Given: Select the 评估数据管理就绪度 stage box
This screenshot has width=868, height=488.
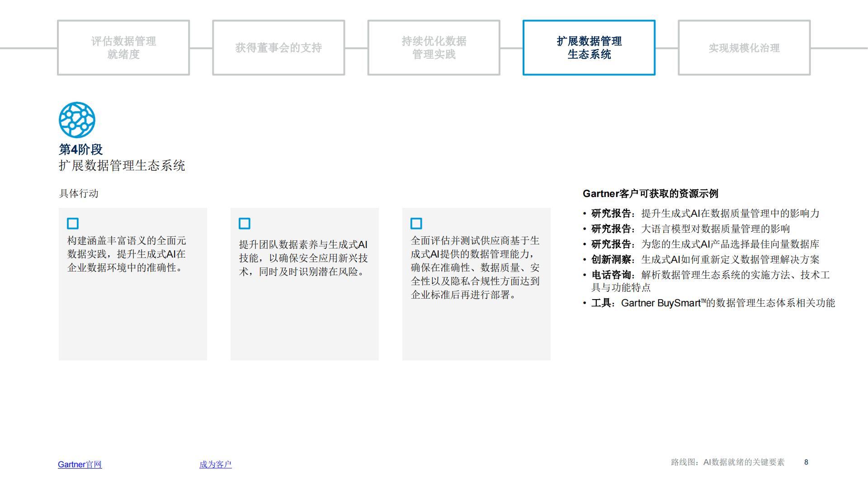Looking at the screenshot, I should pos(123,47).
